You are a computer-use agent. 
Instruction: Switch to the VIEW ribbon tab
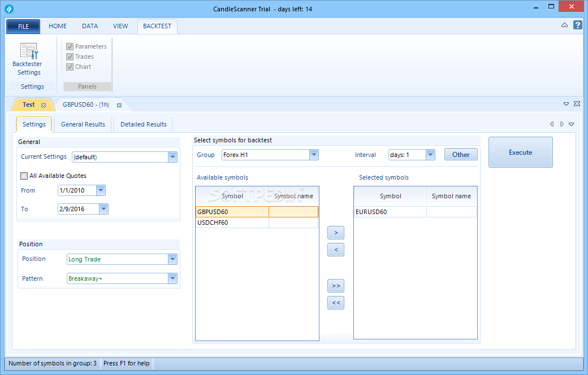(120, 26)
